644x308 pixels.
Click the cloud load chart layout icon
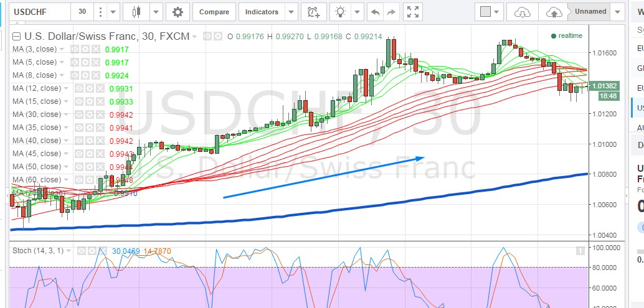523,12
